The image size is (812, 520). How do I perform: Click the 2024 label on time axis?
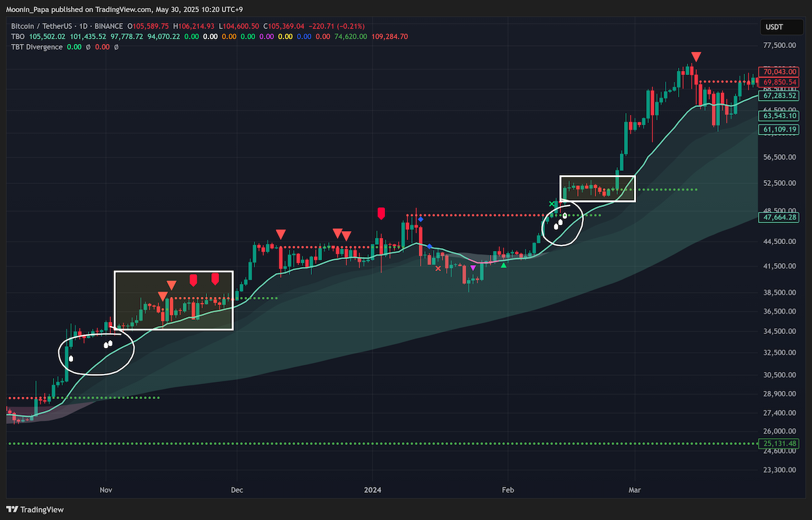(373, 488)
